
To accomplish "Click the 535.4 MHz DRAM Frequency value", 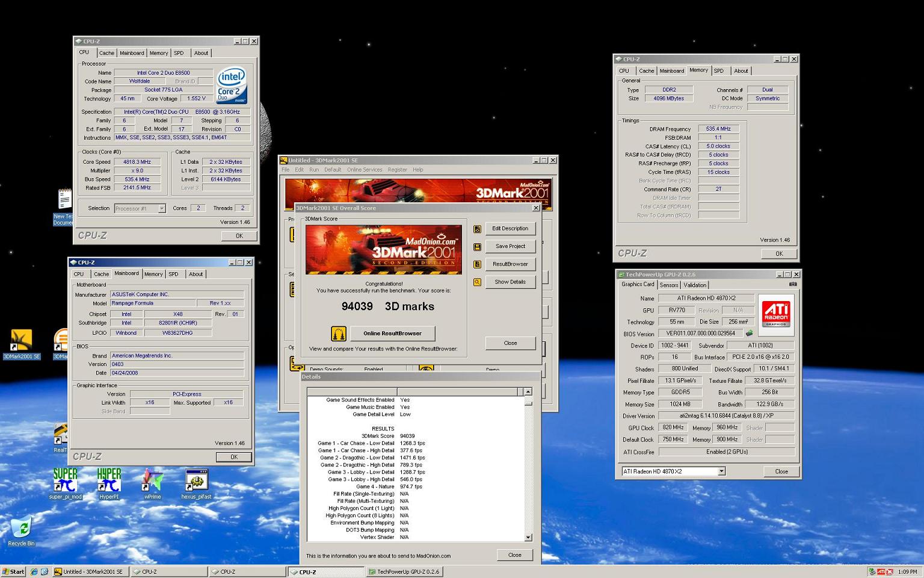I will (x=718, y=129).
